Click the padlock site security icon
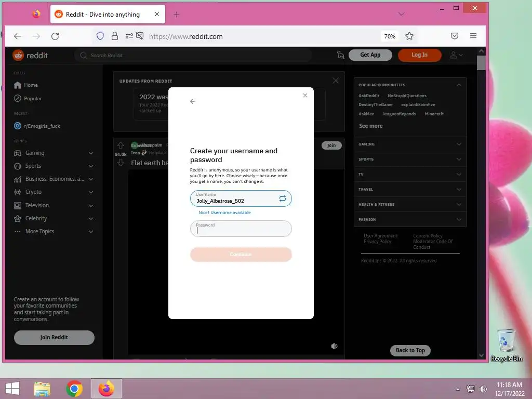Image resolution: width=532 pixels, height=399 pixels. [115, 36]
